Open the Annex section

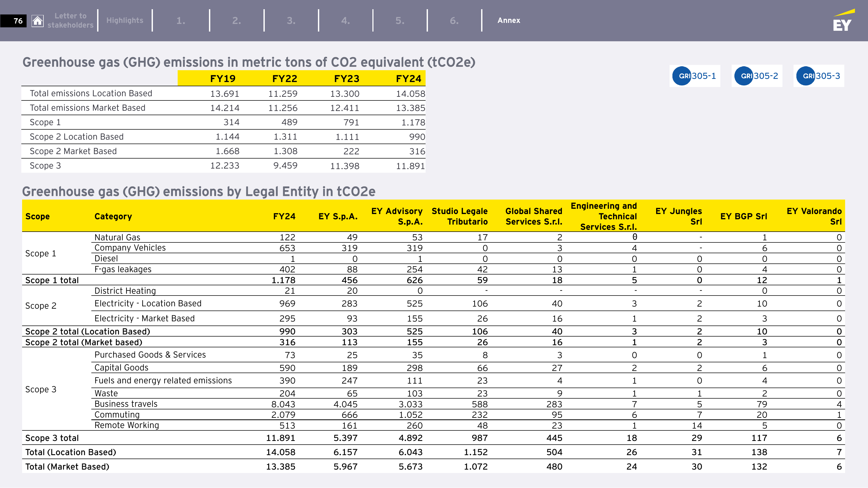(509, 21)
